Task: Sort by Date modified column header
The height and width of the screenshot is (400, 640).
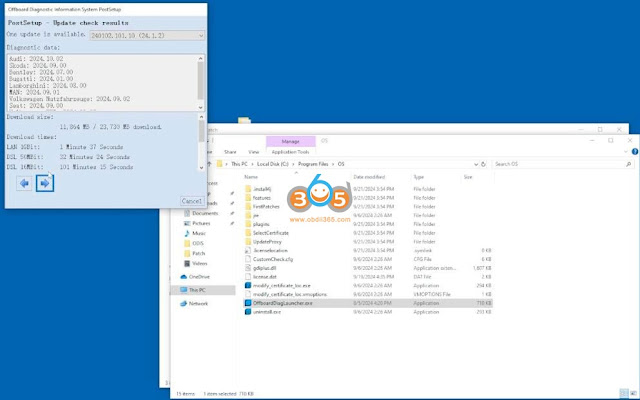Action: [369, 177]
